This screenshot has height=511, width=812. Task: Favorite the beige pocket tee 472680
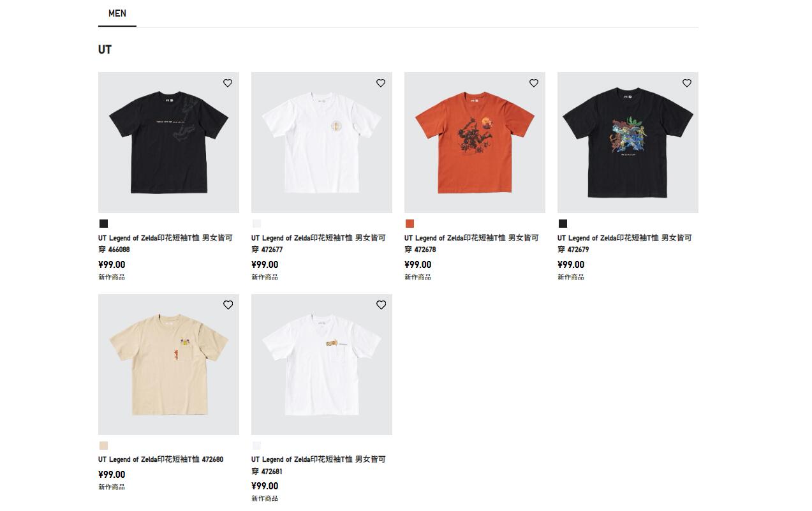click(x=228, y=305)
